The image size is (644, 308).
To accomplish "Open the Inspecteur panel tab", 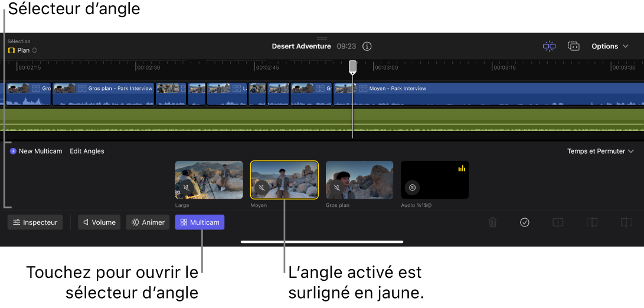I will 35,222.
